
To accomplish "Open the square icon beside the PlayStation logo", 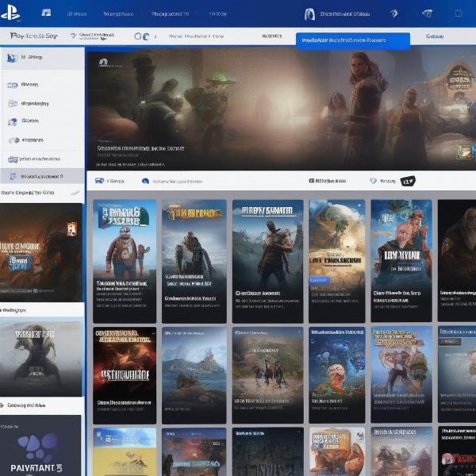I will [x=46, y=13].
